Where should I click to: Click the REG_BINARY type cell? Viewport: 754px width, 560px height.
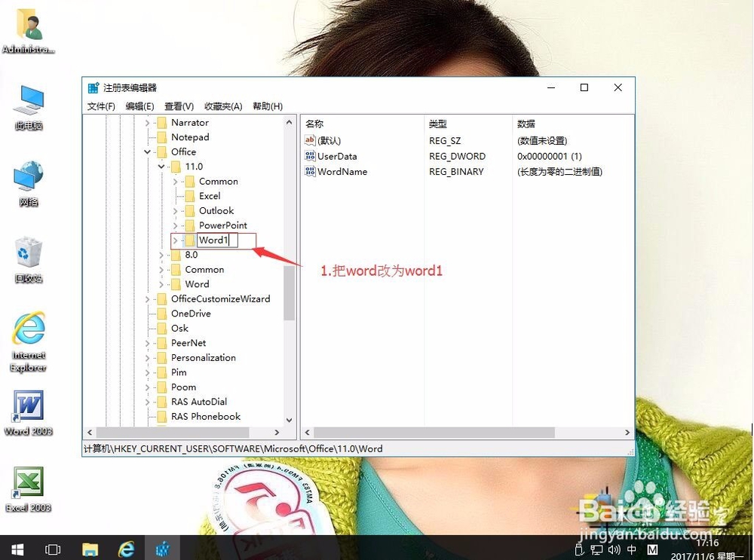pyautogui.click(x=456, y=172)
